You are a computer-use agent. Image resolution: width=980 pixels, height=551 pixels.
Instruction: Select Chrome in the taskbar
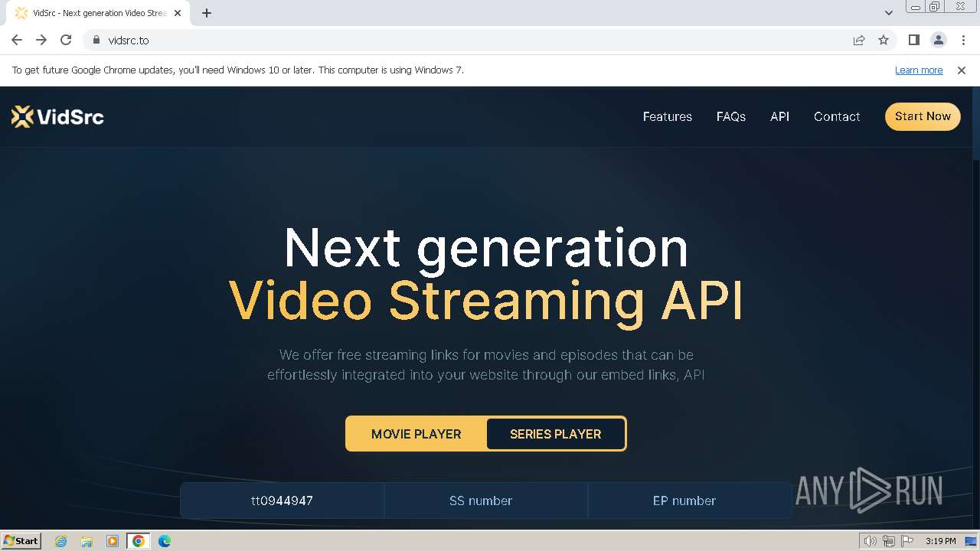tap(139, 541)
